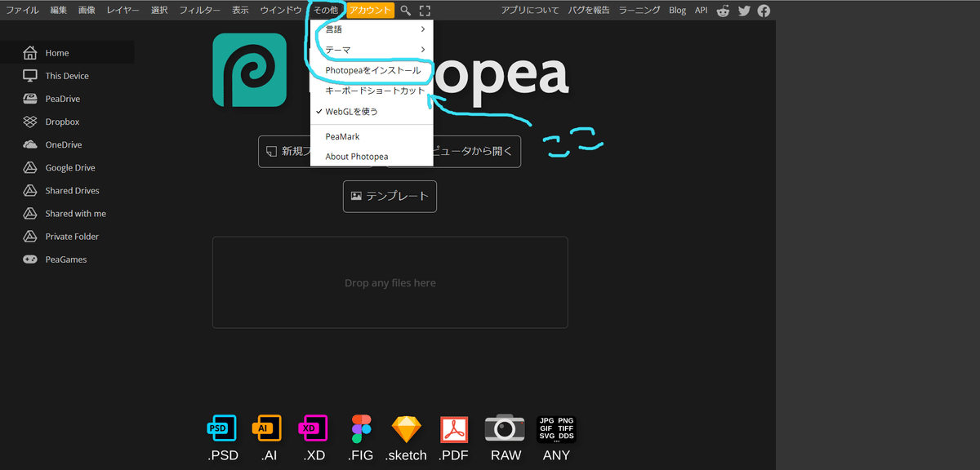Choose PeaMark menu entry
This screenshot has height=470, width=980.
372,136
